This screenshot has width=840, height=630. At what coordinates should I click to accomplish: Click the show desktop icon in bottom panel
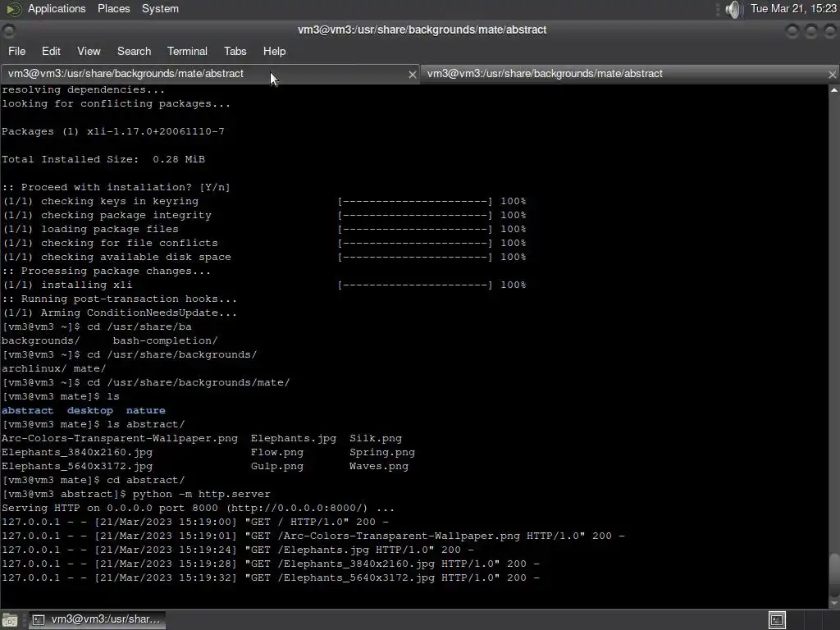(x=10, y=620)
